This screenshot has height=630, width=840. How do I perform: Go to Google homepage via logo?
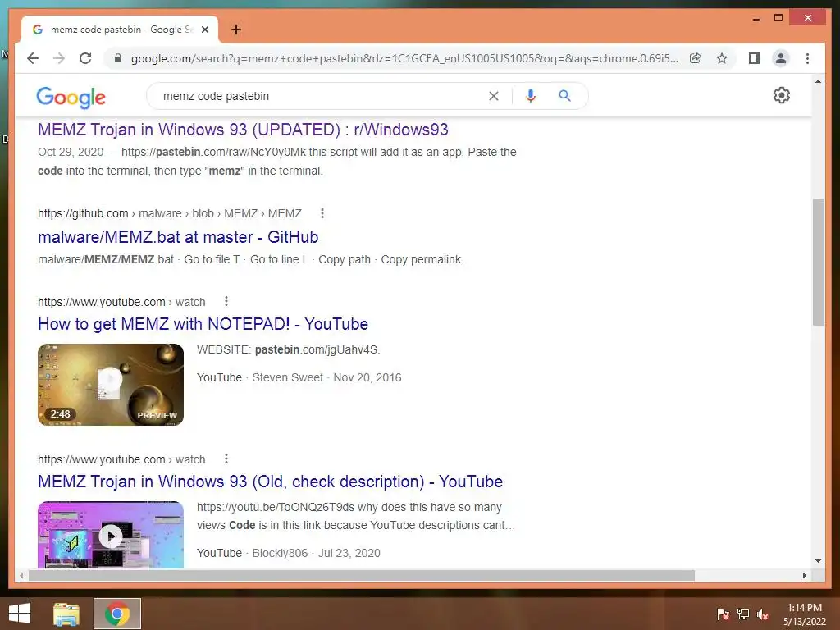71,97
